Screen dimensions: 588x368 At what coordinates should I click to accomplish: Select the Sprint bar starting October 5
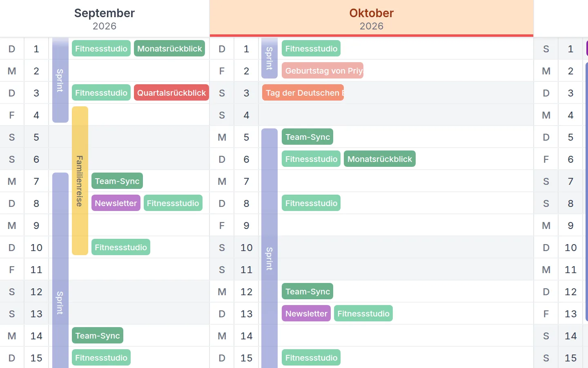point(269,248)
